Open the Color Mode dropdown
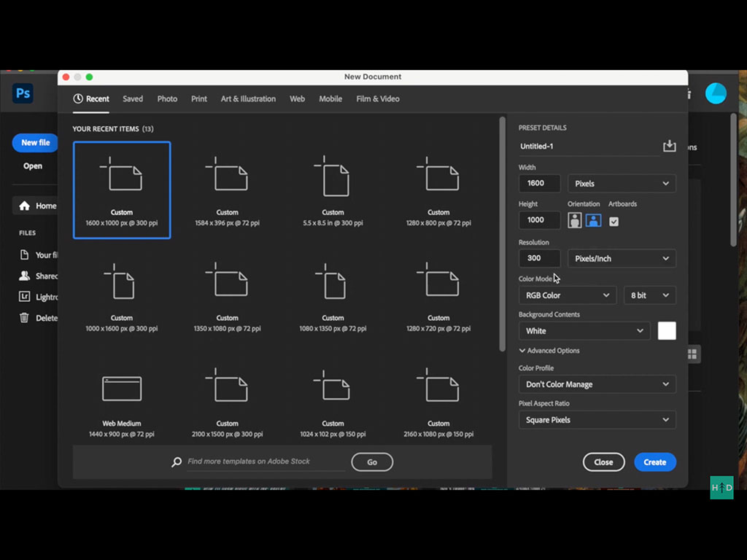Screen dimensions: 747x560 [x=567, y=295]
